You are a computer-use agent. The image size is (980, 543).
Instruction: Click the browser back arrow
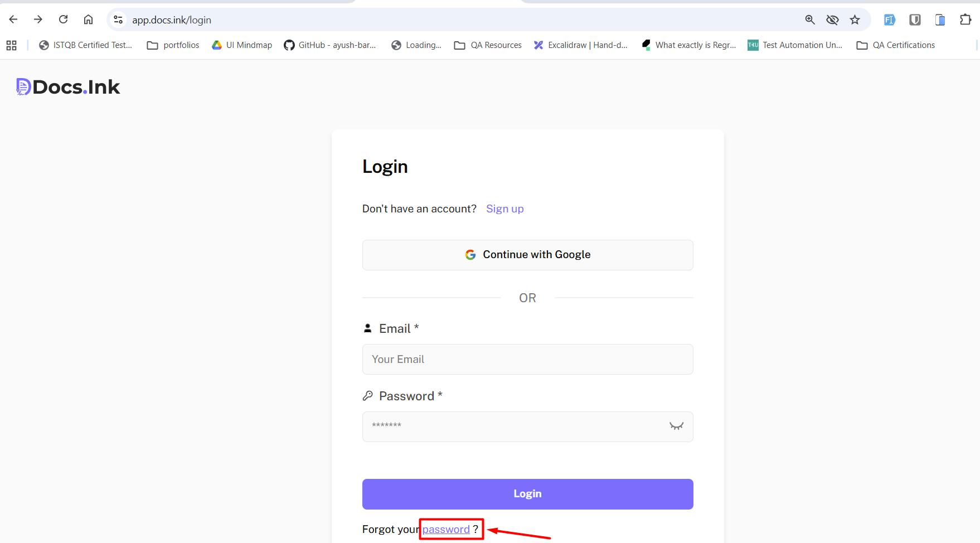pos(13,20)
